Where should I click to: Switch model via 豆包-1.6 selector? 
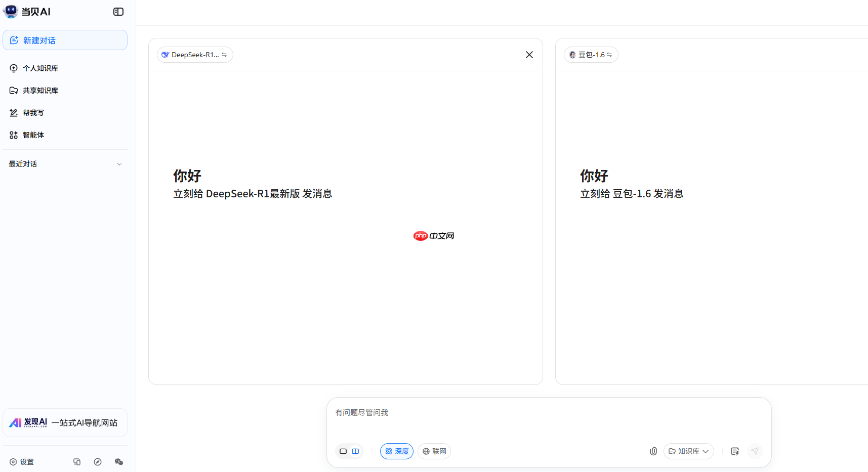591,55
